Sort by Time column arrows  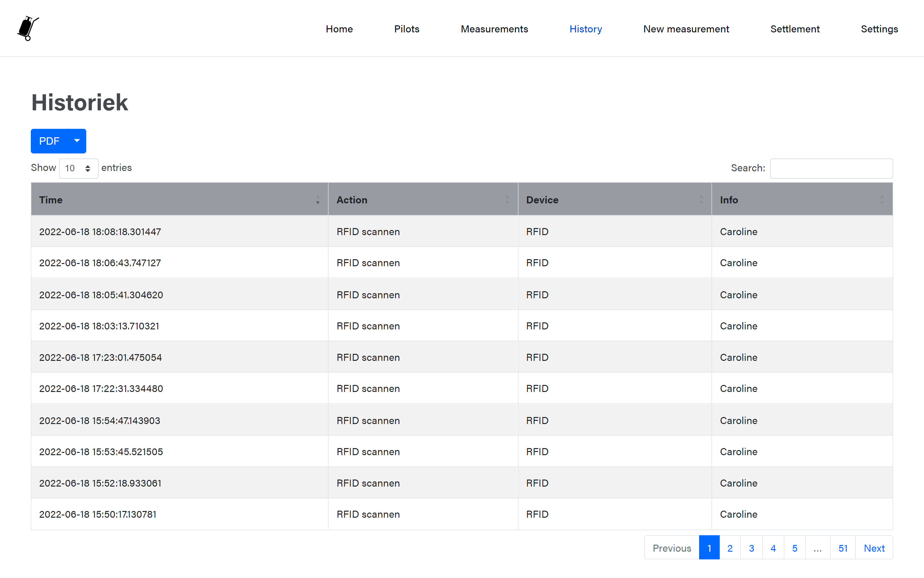[x=318, y=200]
